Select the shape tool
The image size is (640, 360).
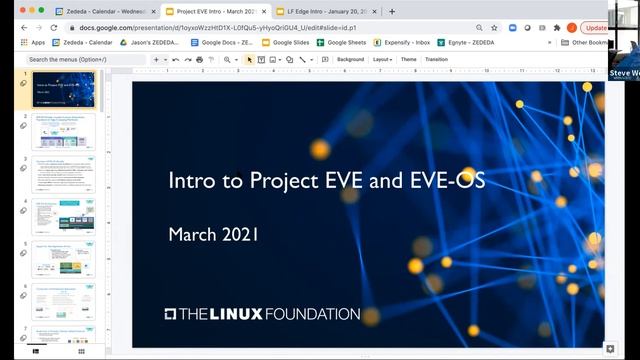[289, 60]
